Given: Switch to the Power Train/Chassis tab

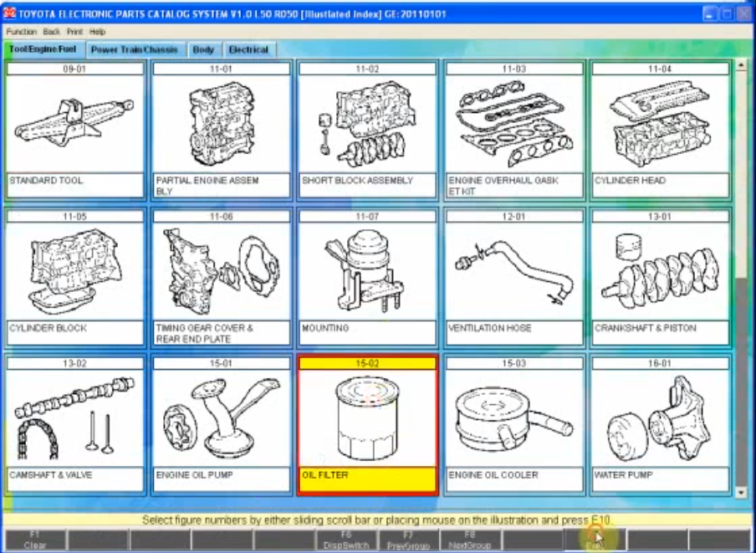Looking at the screenshot, I should pyautogui.click(x=135, y=49).
